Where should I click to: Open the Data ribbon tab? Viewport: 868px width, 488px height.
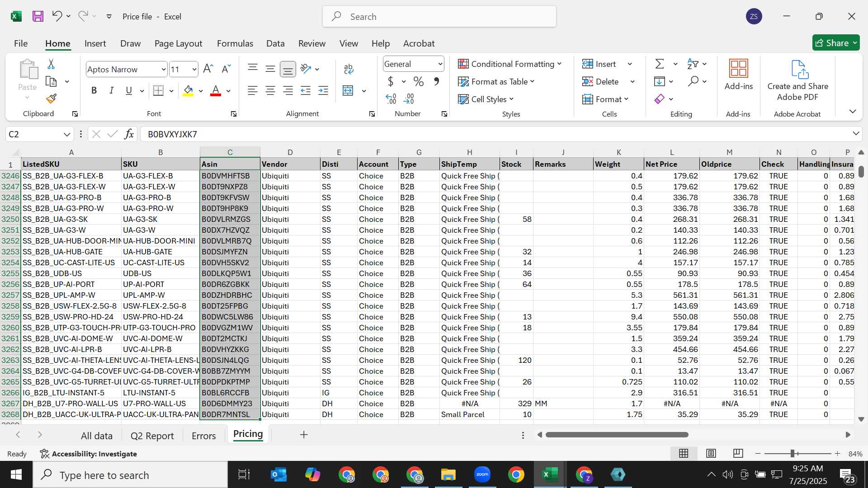(x=275, y=43)
